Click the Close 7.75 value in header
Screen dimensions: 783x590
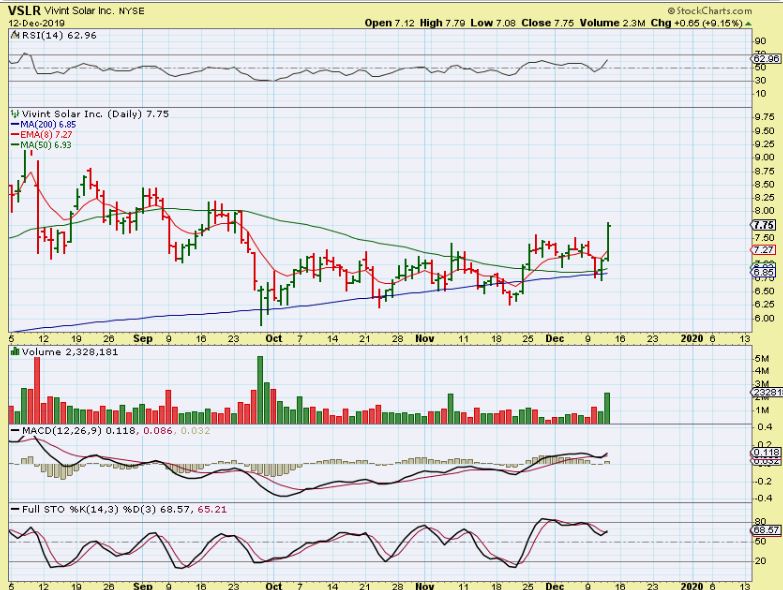tap(547, 23)
